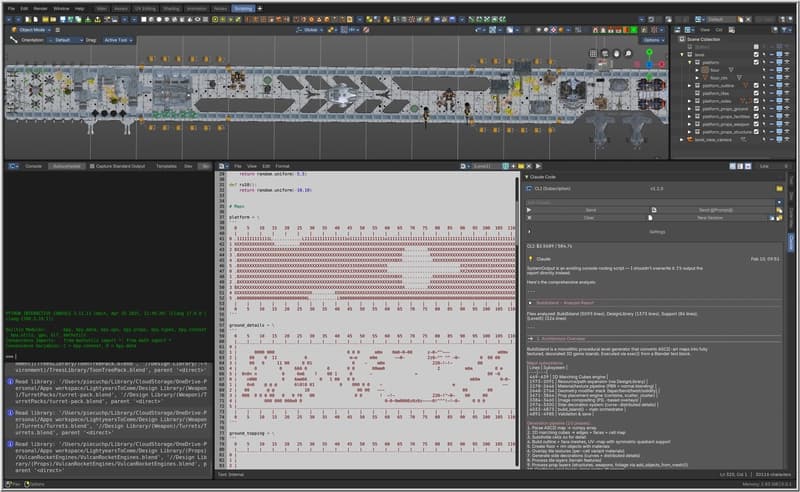Collapse the platform collection in outliner
Screen dimensions: 800x492
(x=689, y=62)
